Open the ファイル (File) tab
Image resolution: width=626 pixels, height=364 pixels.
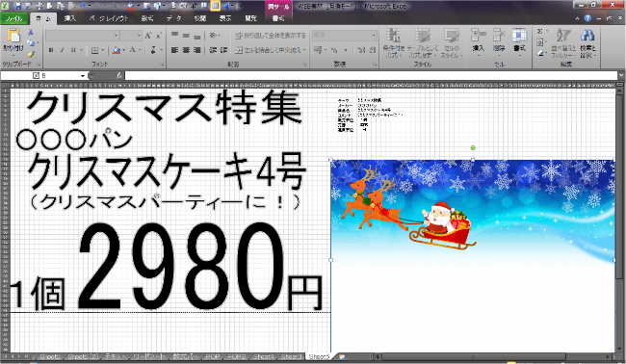tap(14, 18)
